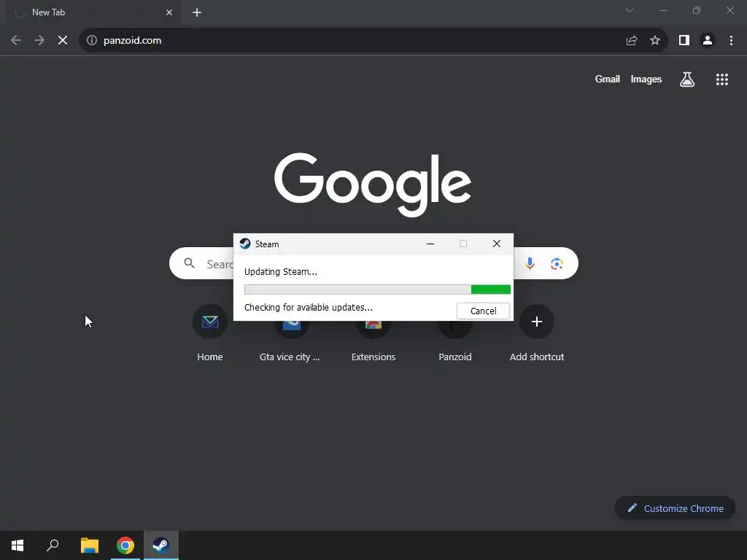Click the magnifier icon in the Google search box
The width and height of the screenshot is (747, 560).
(189, 263)
